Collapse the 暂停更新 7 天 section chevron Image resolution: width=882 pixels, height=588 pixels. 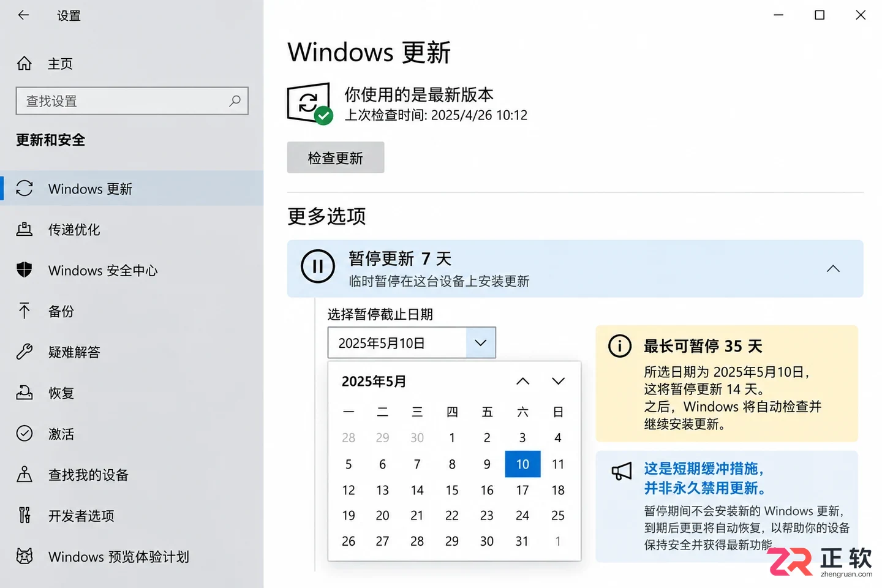(833, 268)
